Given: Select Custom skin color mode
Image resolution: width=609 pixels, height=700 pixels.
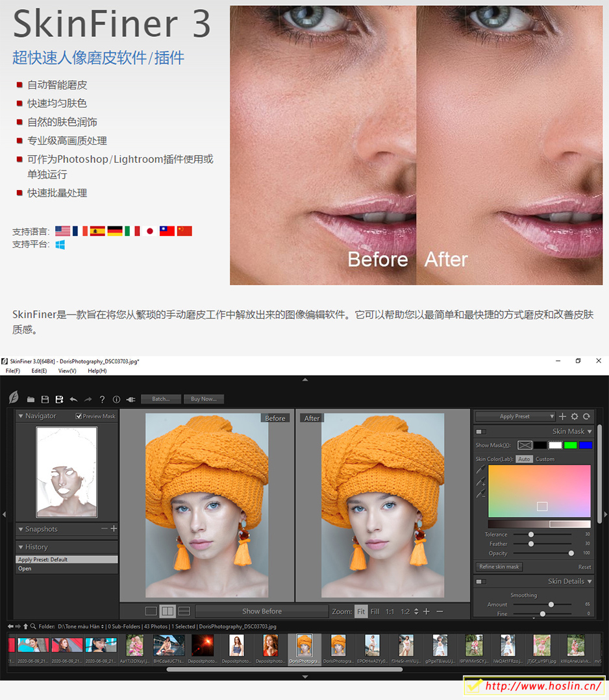Looking at the screenshot, I should (x=545, y=459).
